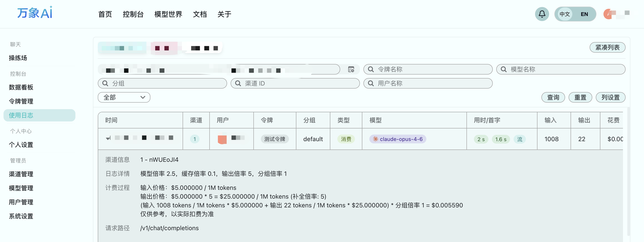Click the claude-opus-4-6 model tag
This screenshot has width=644, height=242.
click(x=397, y=139)
